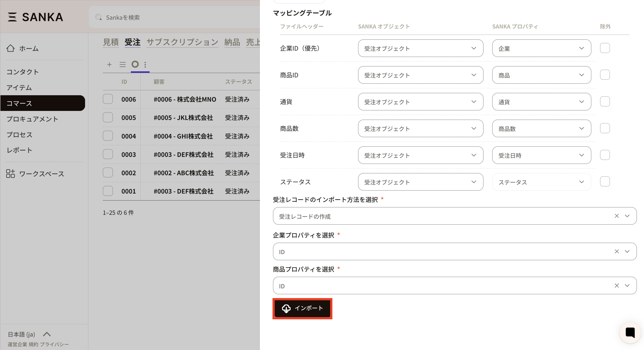Expand the 通貨 property dropdown
Viewport: 644px width, 350px height.
click(541, 102)
